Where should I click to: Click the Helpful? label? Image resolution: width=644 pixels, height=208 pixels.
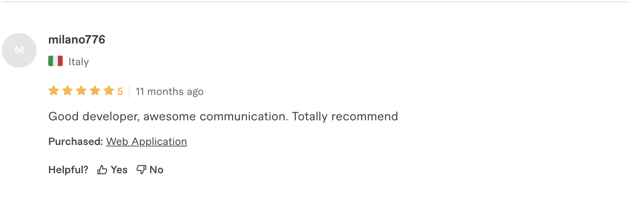[x=68, y=170]
